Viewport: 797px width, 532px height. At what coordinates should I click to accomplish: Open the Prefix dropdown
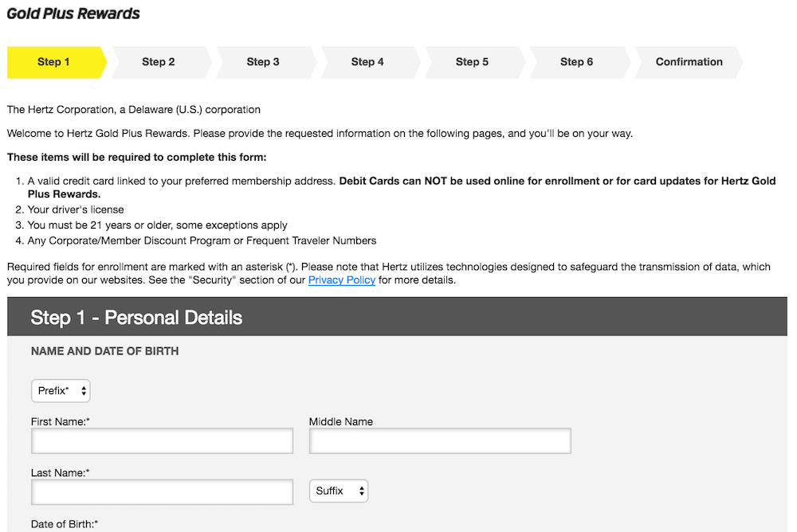(61, 391)
